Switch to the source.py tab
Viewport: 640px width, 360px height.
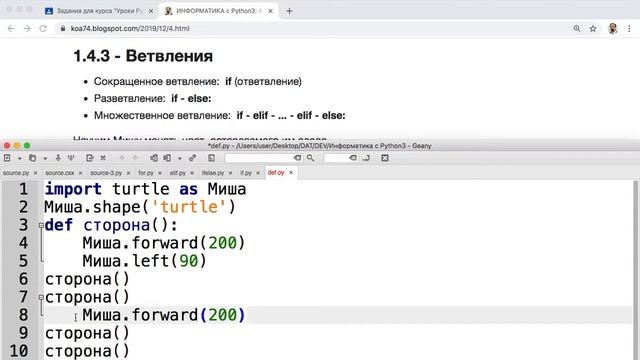click(x=16, y=173)
